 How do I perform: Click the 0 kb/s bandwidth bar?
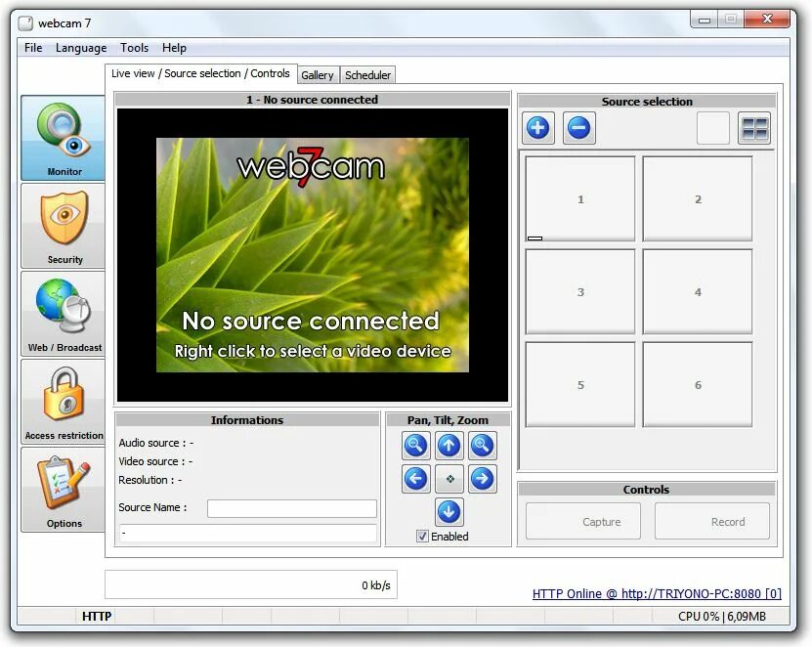251,584
